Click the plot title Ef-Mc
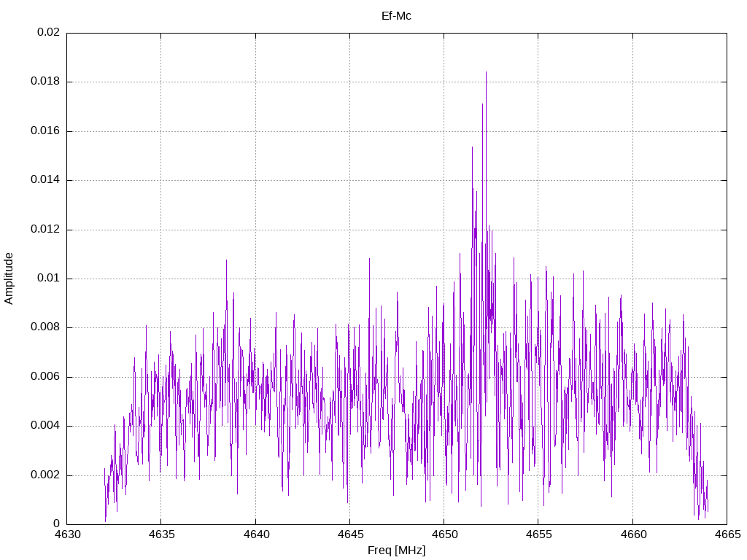This screenshot has width=747, height=560. [396, 15]
